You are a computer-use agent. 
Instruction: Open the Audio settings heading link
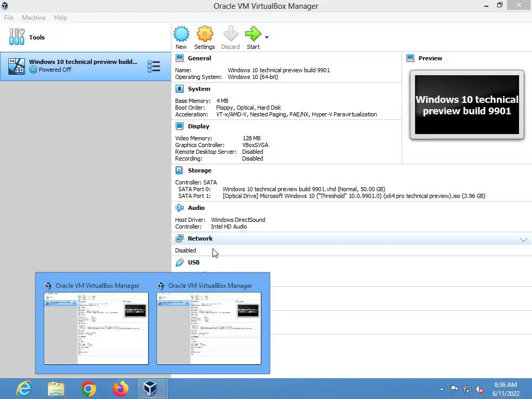point(196,208)
